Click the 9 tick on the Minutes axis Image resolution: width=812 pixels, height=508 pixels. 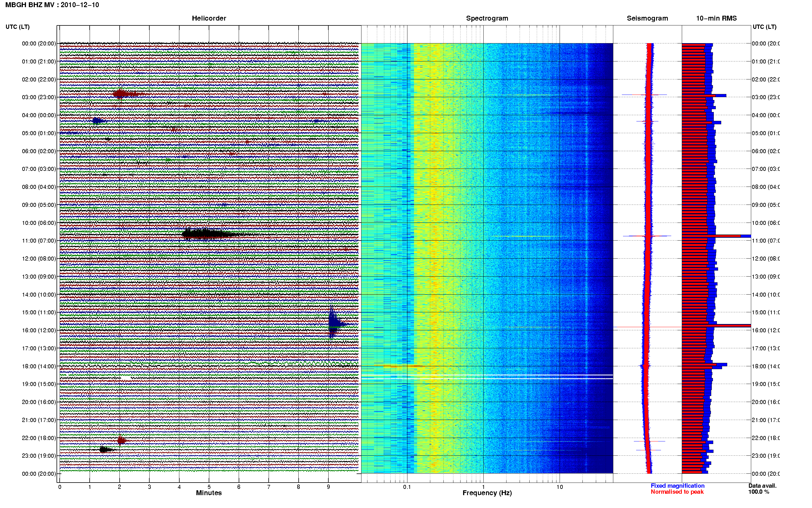pyautogui.click(x=328, y=487)
